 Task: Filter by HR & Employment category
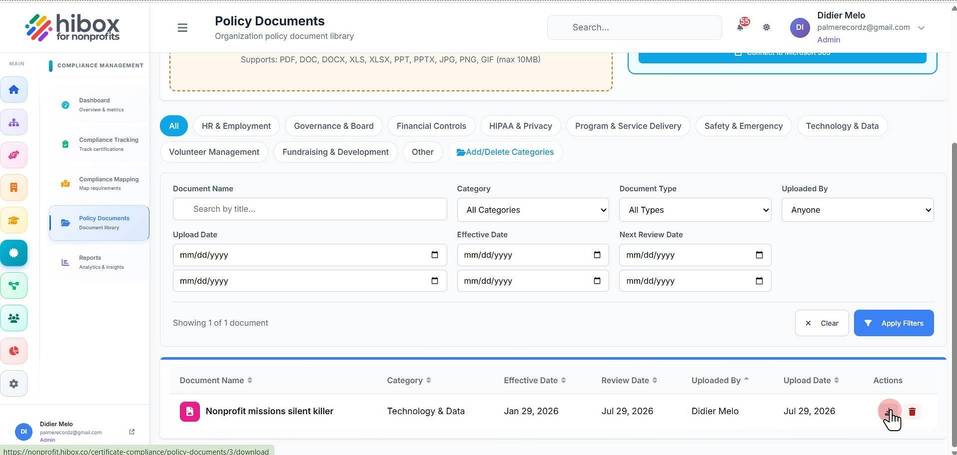236,126
